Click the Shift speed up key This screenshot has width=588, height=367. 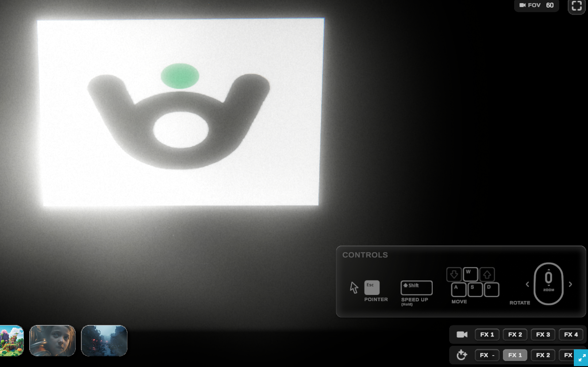click(416, 288)
